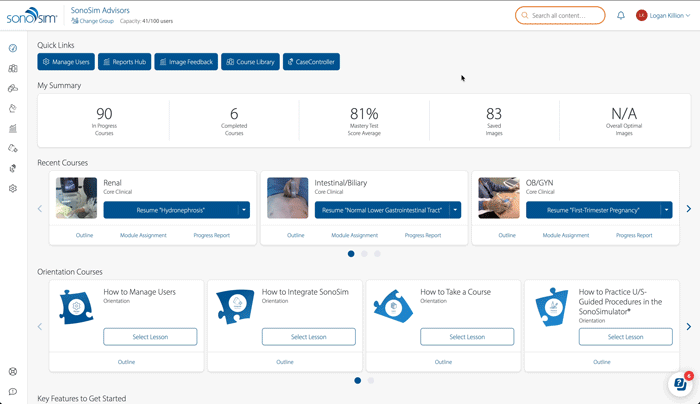Open Outline under How to Integrate SonoSim

285,362
